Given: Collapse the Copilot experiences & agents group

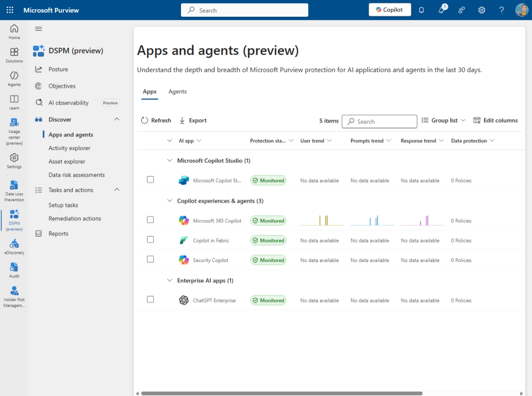Looking at the screenshot, I should (x=169, y=201).
